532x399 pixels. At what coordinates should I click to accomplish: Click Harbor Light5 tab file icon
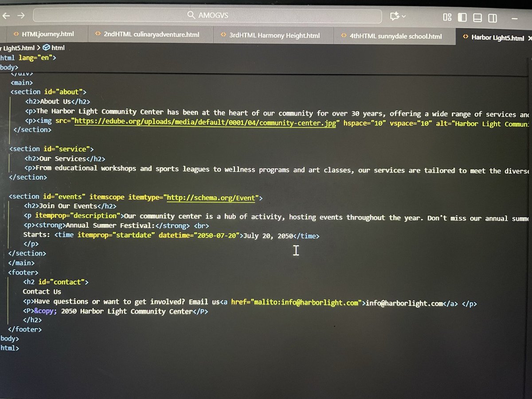(465, 37)
